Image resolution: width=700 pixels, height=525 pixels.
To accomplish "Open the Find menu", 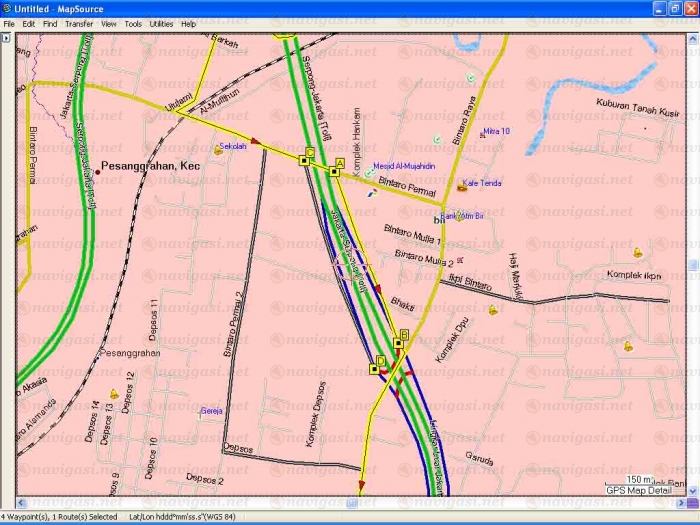I will pos(50,23).
